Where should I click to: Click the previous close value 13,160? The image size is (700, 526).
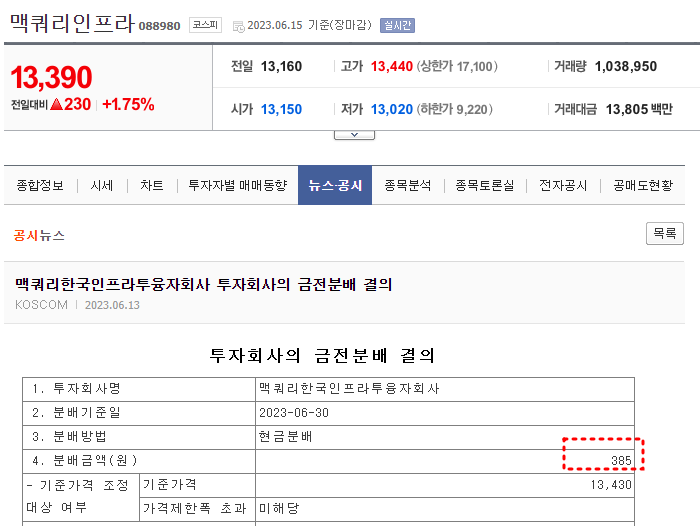281,67
